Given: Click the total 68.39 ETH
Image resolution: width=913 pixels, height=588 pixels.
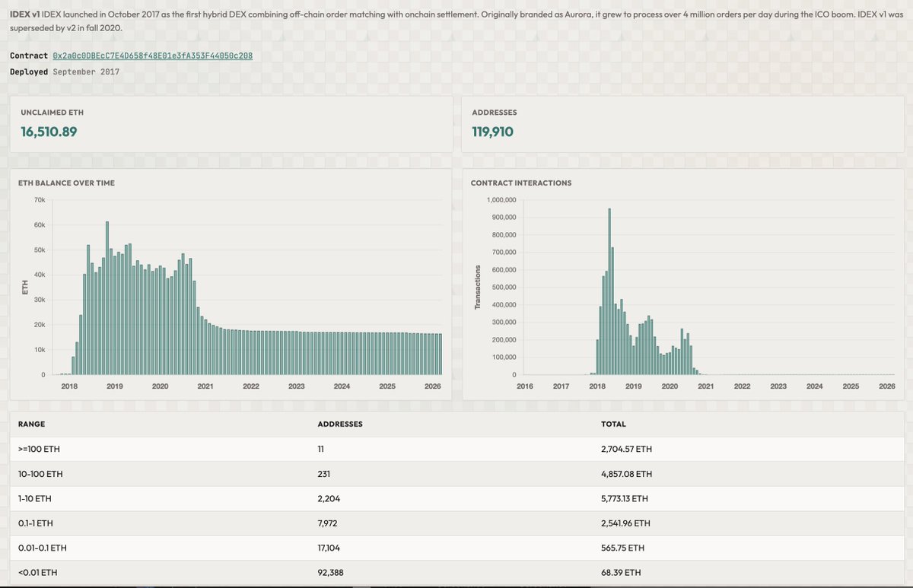Looking at the screenshot, I should click(620, 572).
